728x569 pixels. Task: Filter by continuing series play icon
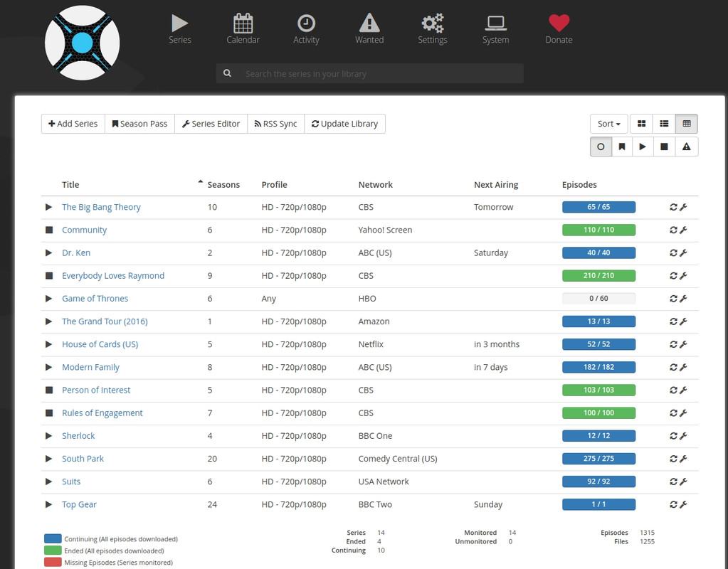[x=643, y=147]
